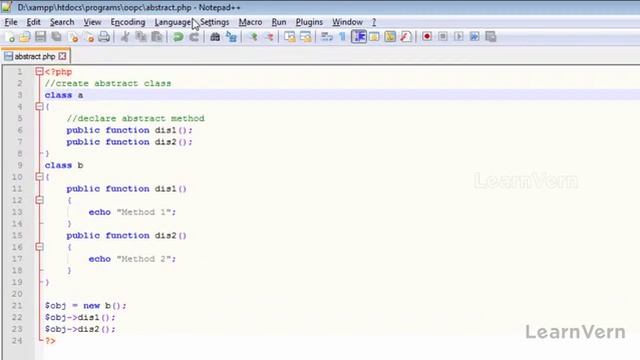The image size is (640, 360).
Task: Click the 'class b' line
Action: pyautogui.click(x=64, y=165)
